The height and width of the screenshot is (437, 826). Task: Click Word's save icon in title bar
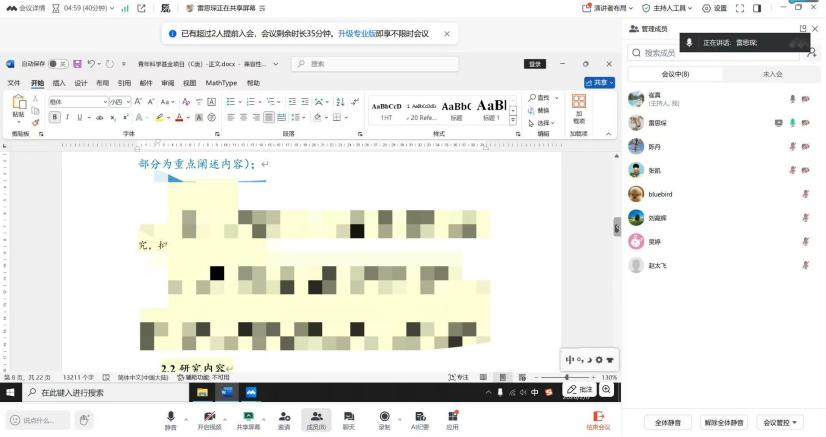point(76,64)
